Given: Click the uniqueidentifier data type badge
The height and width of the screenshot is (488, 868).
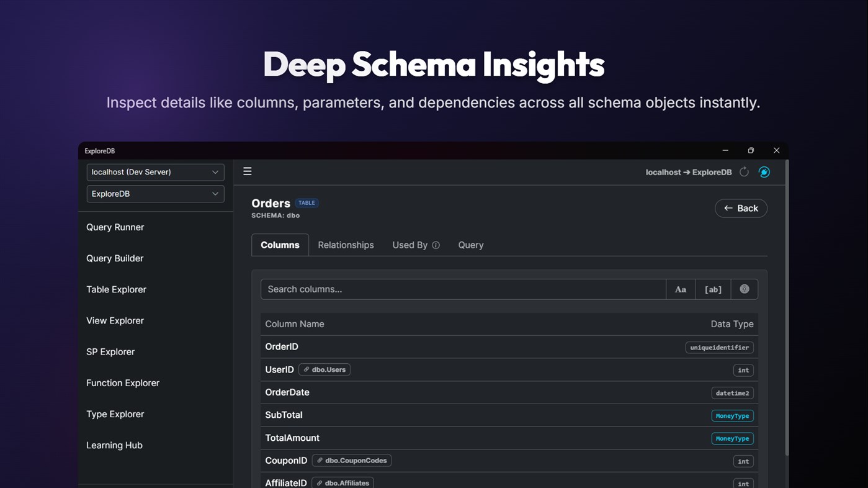Looking at the screenshot, I should click(720, 348).
